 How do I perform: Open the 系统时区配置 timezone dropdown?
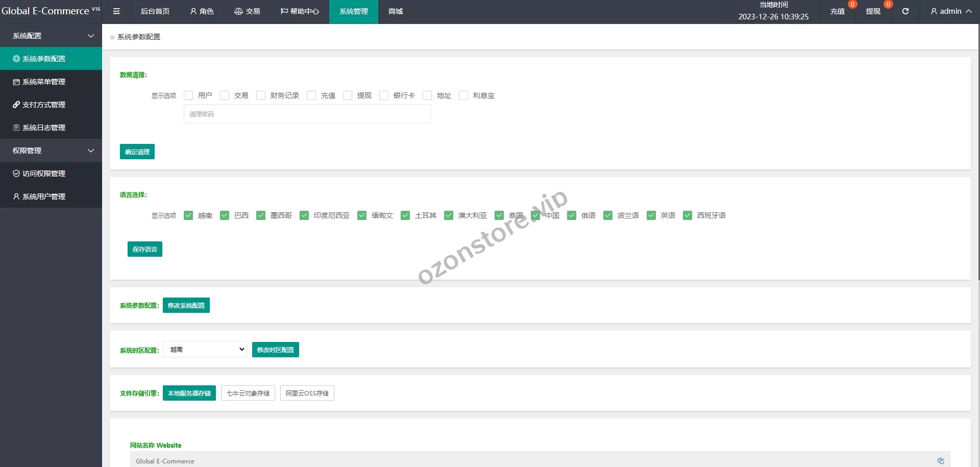click(x=205, y=350)
